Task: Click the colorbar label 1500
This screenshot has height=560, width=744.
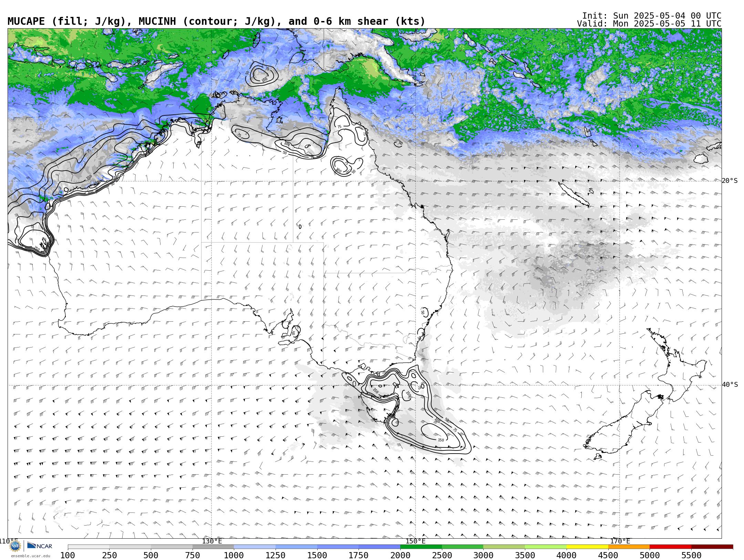Action: (x=317, y=556)
